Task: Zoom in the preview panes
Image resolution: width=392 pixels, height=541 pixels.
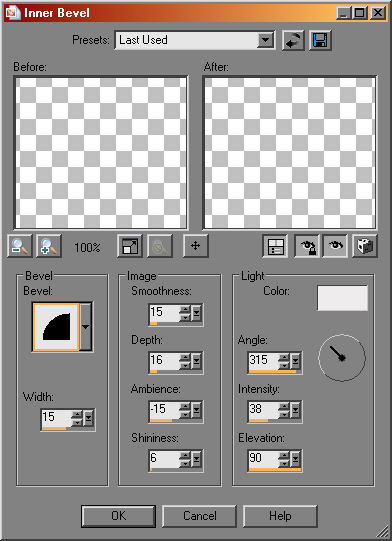Action: [49, 246]
